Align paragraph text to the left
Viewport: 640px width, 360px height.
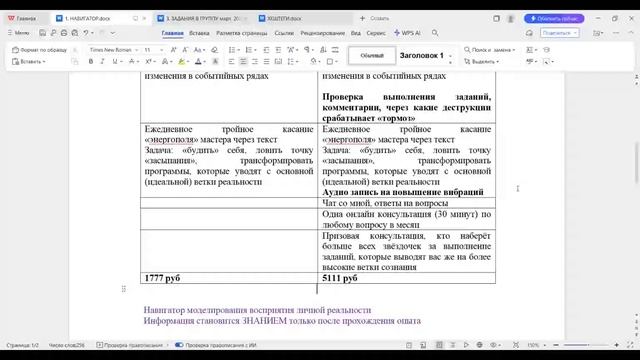tap(231, 62)
